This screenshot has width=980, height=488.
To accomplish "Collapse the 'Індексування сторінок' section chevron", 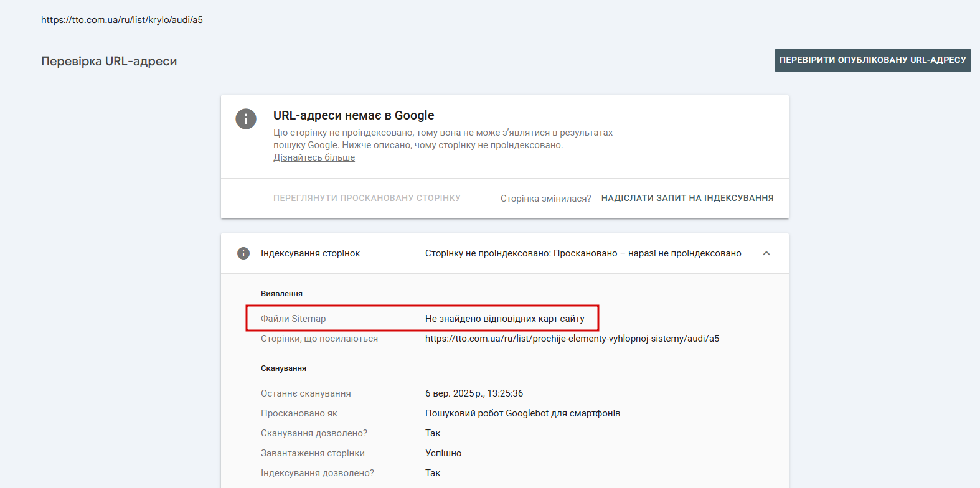I will [766, 253].
